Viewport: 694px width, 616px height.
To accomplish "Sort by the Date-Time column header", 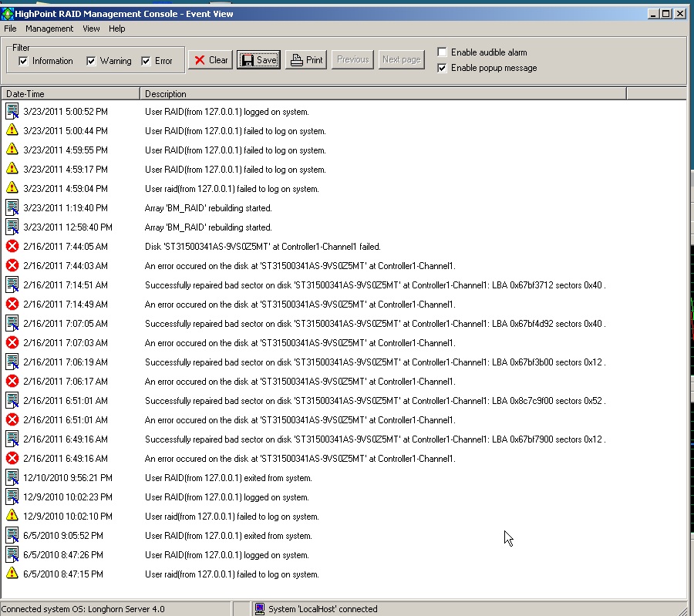I will click(70, 94).
